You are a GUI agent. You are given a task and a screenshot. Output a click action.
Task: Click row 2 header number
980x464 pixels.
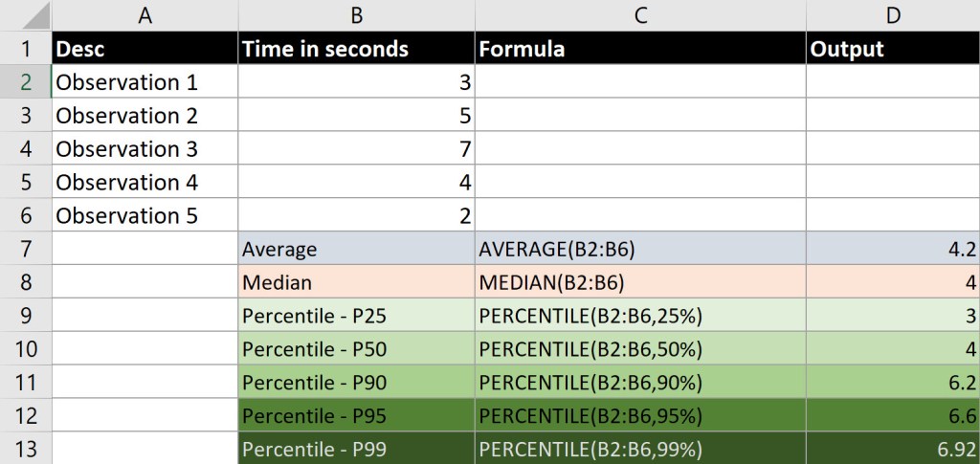(x=26, y=82)
